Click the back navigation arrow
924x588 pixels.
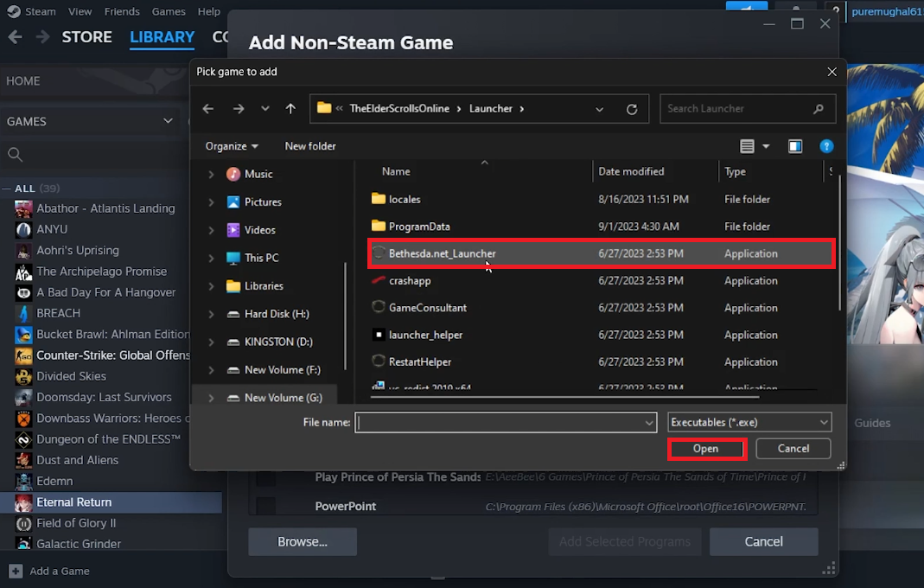pyautogui.click(x=207, y=108)
